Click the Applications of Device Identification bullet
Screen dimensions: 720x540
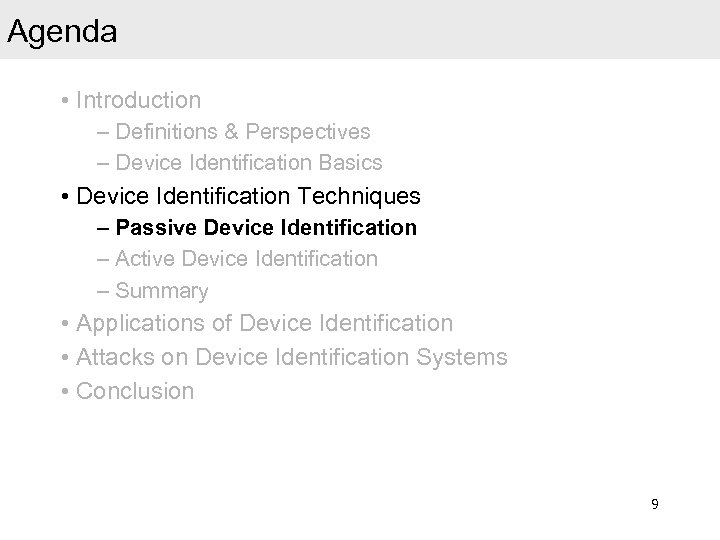click(264, 323)
